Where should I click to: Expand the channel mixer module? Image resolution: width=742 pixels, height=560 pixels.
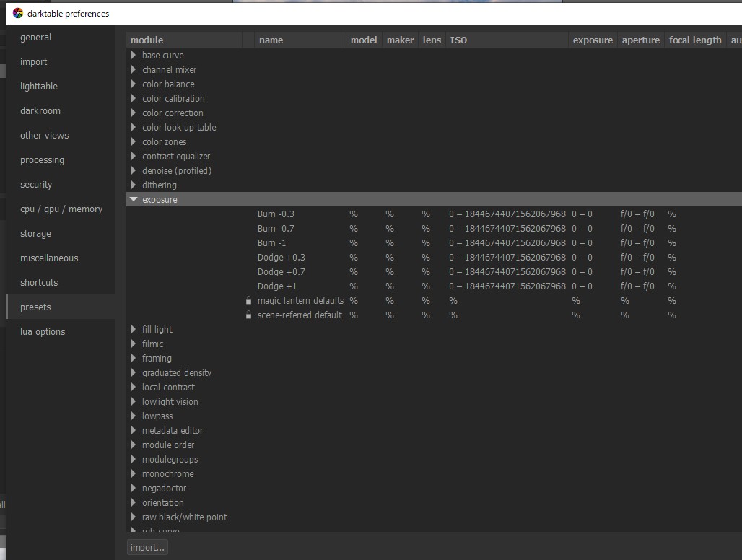[134, 69]
